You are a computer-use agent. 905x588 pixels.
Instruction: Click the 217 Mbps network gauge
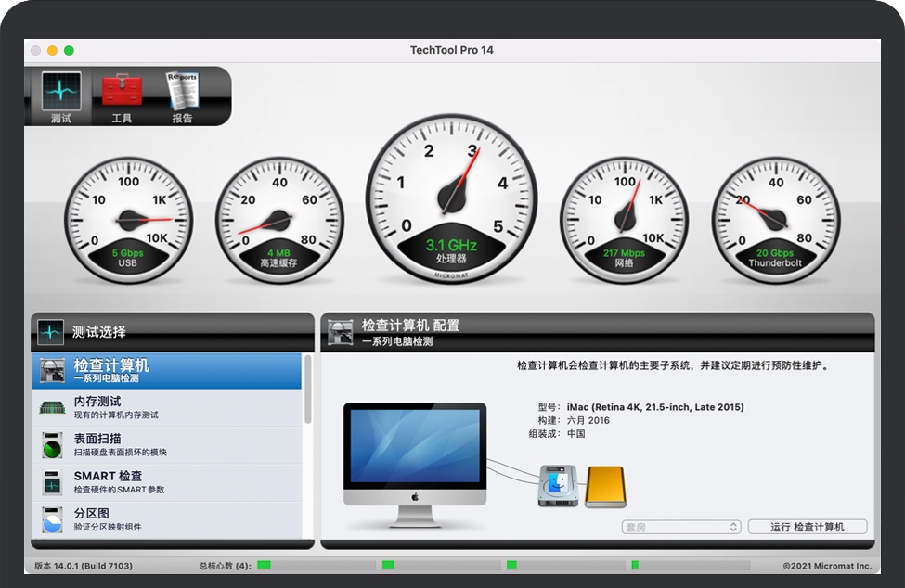point(625,218)
